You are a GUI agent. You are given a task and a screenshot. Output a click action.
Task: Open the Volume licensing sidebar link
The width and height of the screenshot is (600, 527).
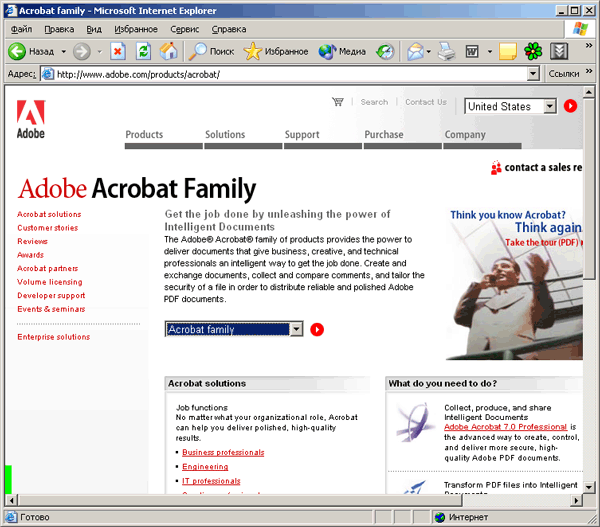pos(50,282)
